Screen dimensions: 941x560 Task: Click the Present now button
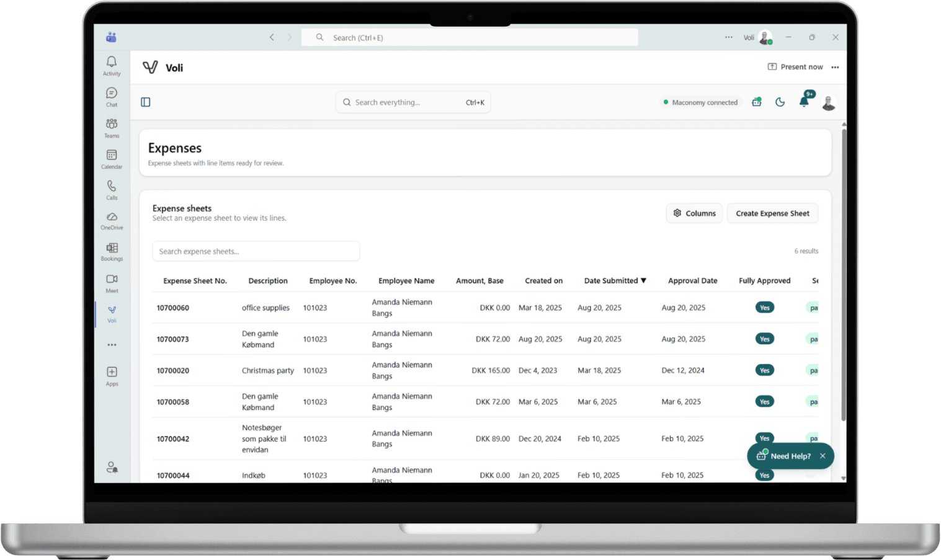pos(796,66)
